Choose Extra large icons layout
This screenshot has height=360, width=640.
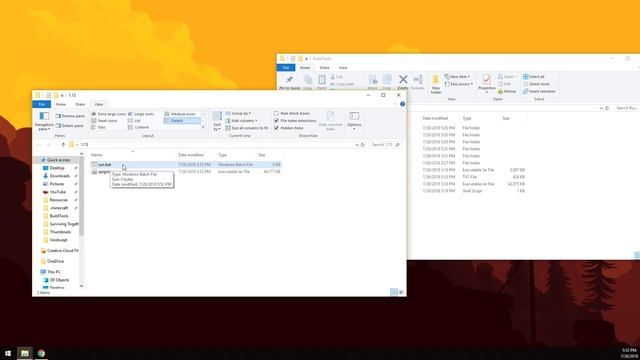108,114
